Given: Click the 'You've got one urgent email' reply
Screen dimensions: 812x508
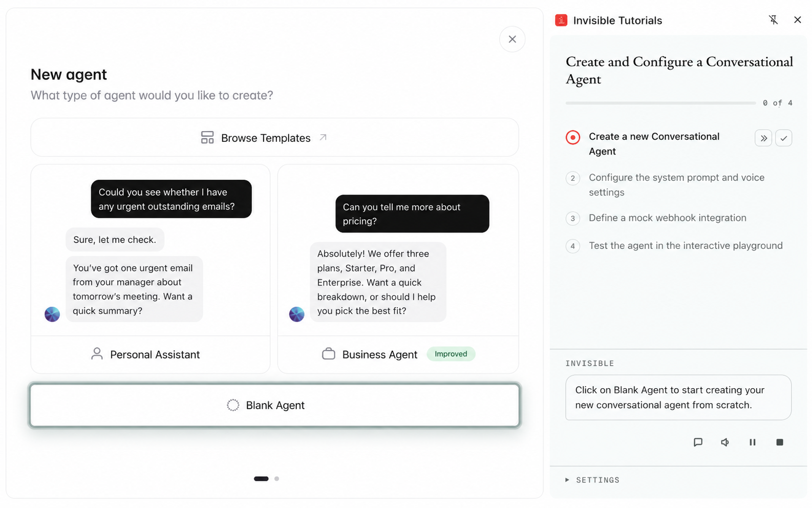Looking at the screenshot, I should (134, 289).
